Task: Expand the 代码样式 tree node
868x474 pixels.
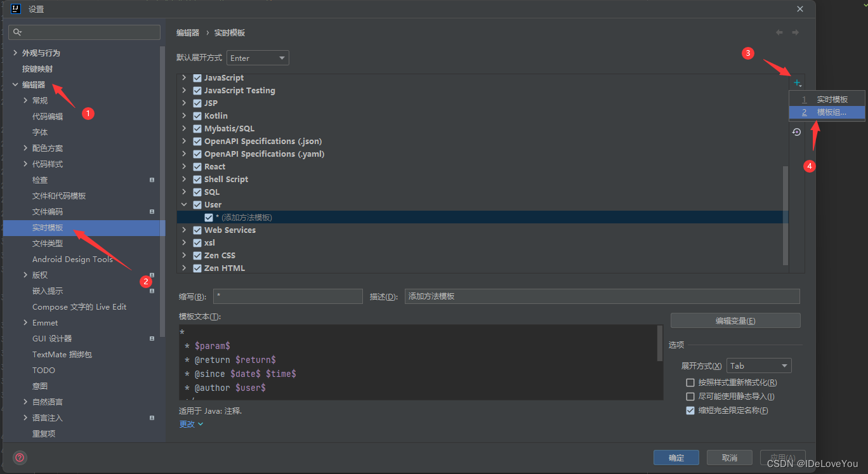Action: coord(25,164)
